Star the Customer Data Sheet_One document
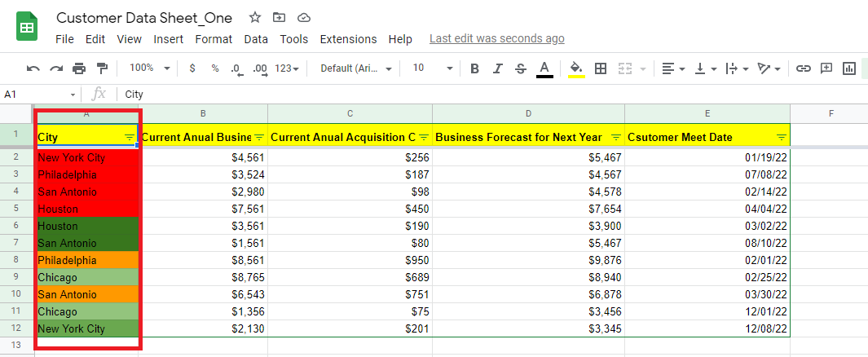The width and height of the screenshot is (868, 357). click(x=255, y=18)
